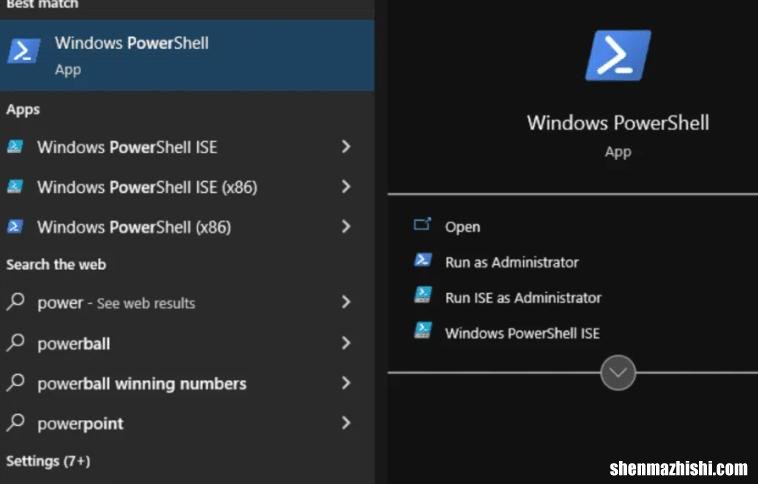Image resolution: width=758 pixels, height=484 pixels.
Task: Click the Windows PowerShell ISE (x86) icon
Action: [15, 186]
